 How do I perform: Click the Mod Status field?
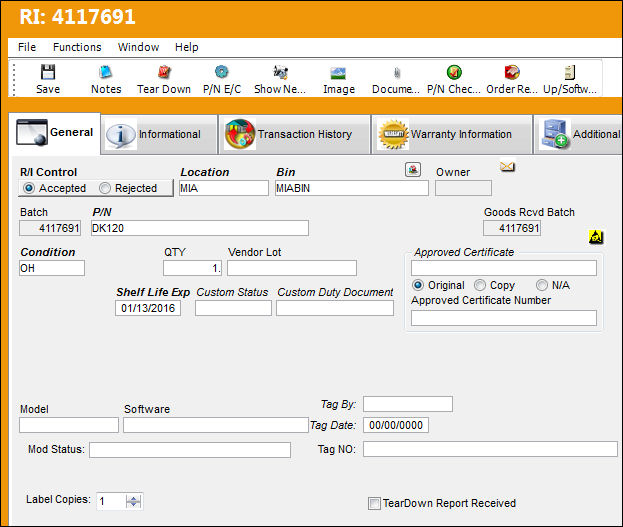pos(190,450)
